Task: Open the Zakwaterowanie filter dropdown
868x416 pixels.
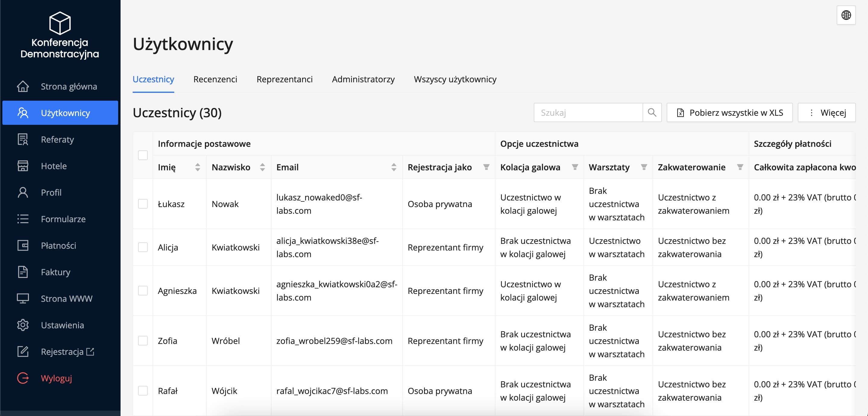Action: point(740,167)
